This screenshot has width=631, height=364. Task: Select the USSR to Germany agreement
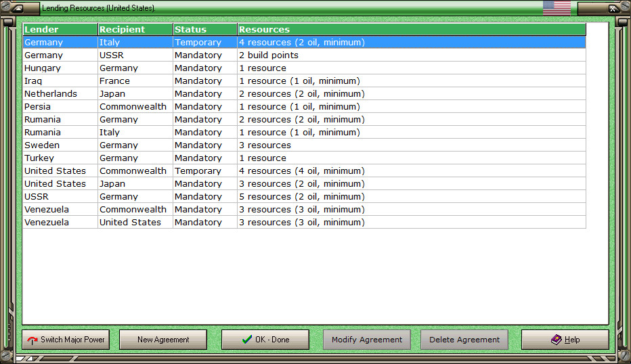pos(304,197)
